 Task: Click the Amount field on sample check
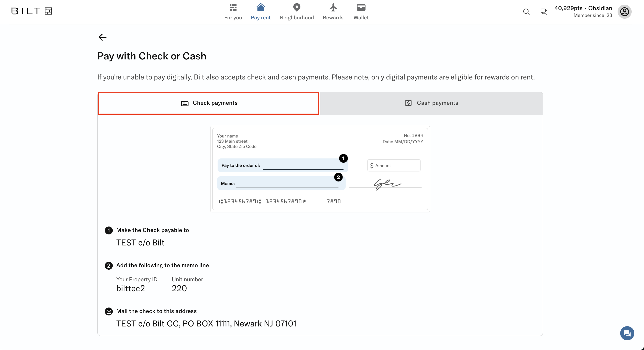pyautogui.click(x=394, y=165)
